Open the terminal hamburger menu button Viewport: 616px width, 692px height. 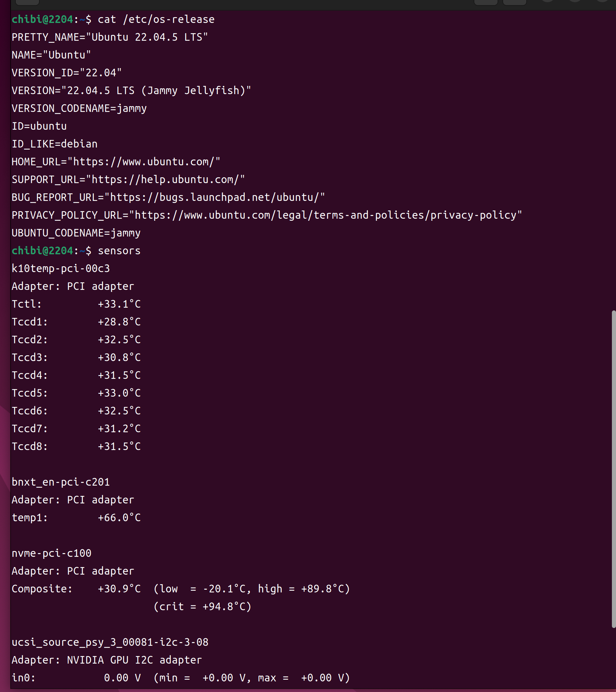tap(514, 2)
